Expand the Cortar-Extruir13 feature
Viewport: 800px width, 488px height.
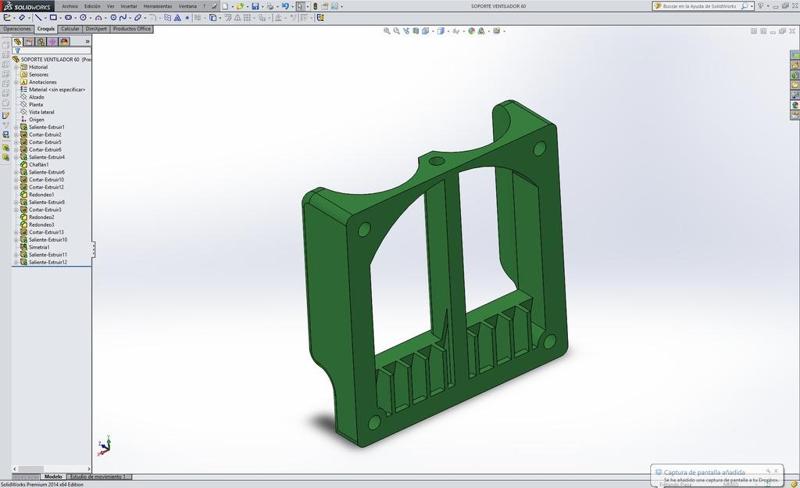tap(16, 232)
